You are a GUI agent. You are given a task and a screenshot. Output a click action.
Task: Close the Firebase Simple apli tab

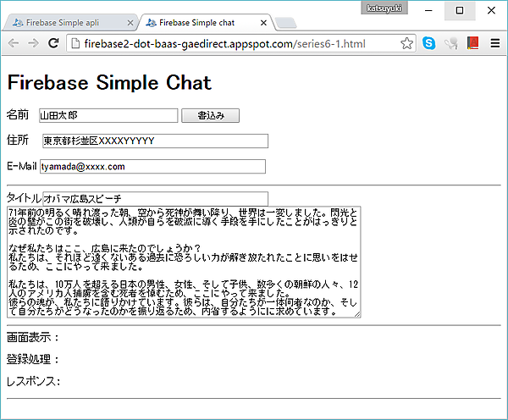130,23
